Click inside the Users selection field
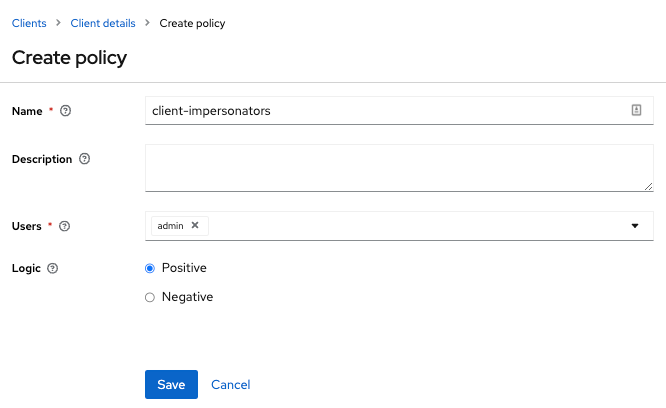 pos(399,226)
